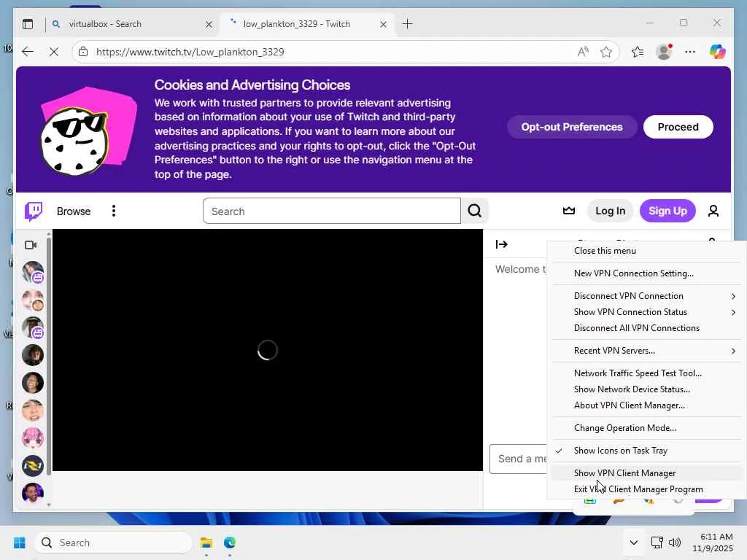Viewport: 747px width, 560px height.
Task: View site information lock icon
Action: pyautogui.click(x=83, y=52)
